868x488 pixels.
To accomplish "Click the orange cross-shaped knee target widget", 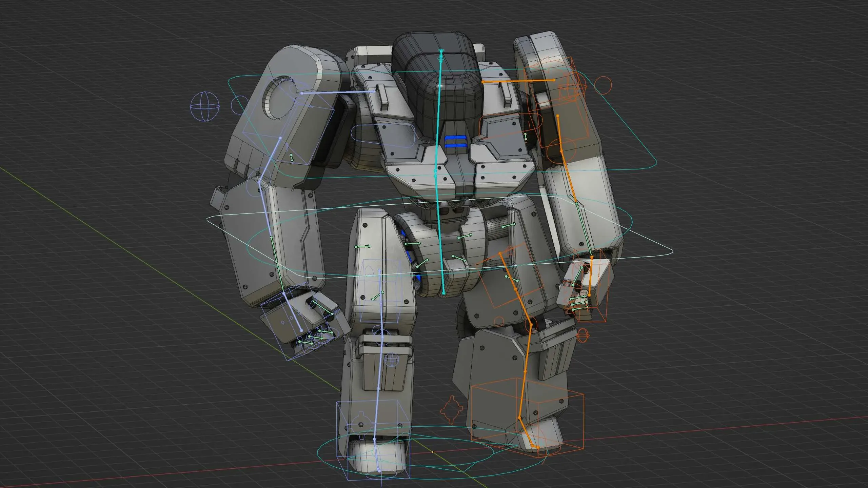I will click(452, 410).
